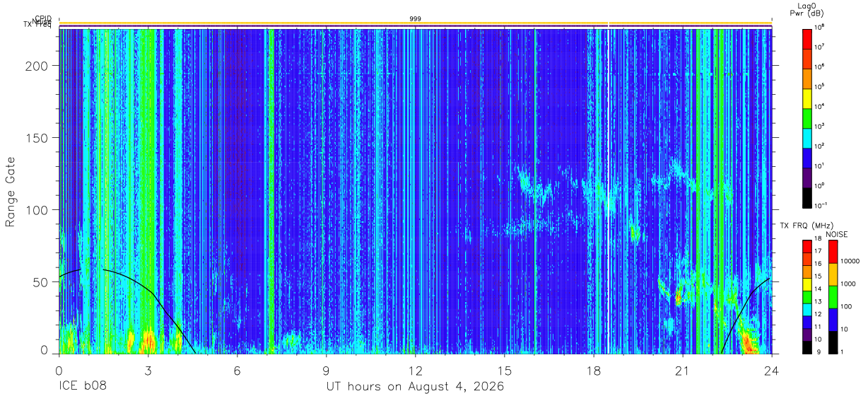Click the '999' CPID value above the plot
Screen dimensions: 868x401
coord(415,18)
